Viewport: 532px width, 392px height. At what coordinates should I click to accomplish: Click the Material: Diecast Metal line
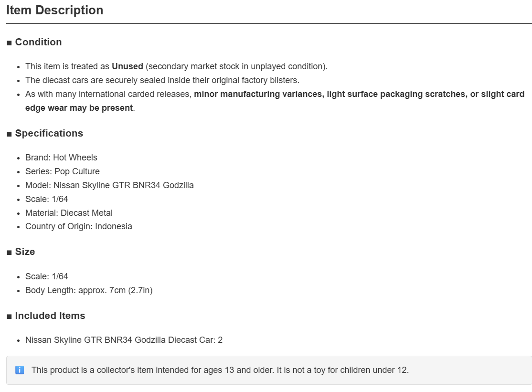coord(69,212)
